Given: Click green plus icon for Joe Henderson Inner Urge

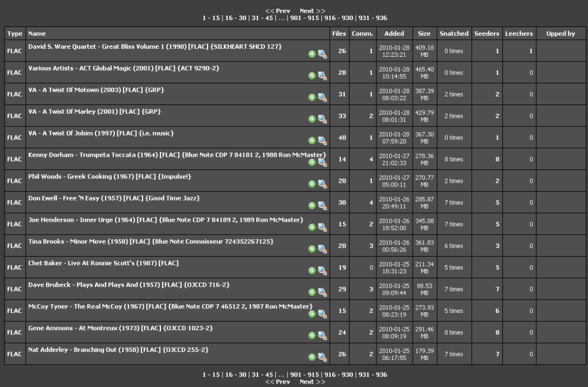Looking at the screenshot, I should click(312, 227).
